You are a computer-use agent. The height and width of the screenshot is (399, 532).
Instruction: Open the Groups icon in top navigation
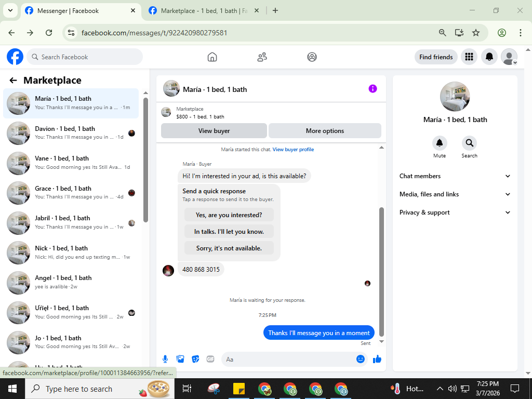click(312, 57)
